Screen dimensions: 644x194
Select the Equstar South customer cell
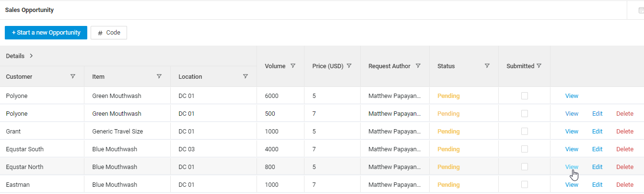(x=25, y=149)
